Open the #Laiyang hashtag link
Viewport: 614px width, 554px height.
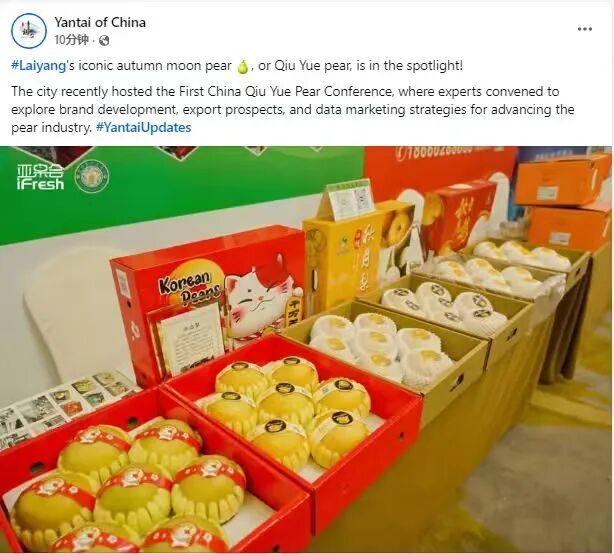click(x=38, y=65)
